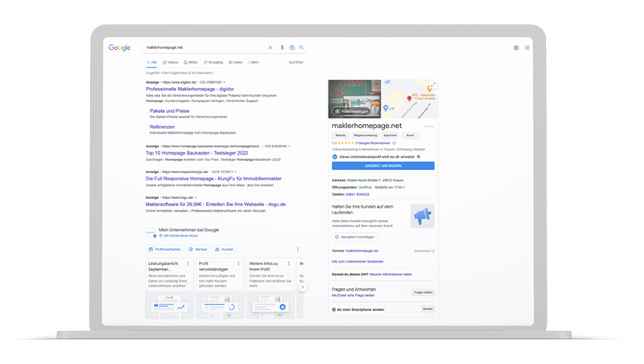Show next cards with the carousel arrow
This screenshot has height=364, width=644.
pos(303,287)
